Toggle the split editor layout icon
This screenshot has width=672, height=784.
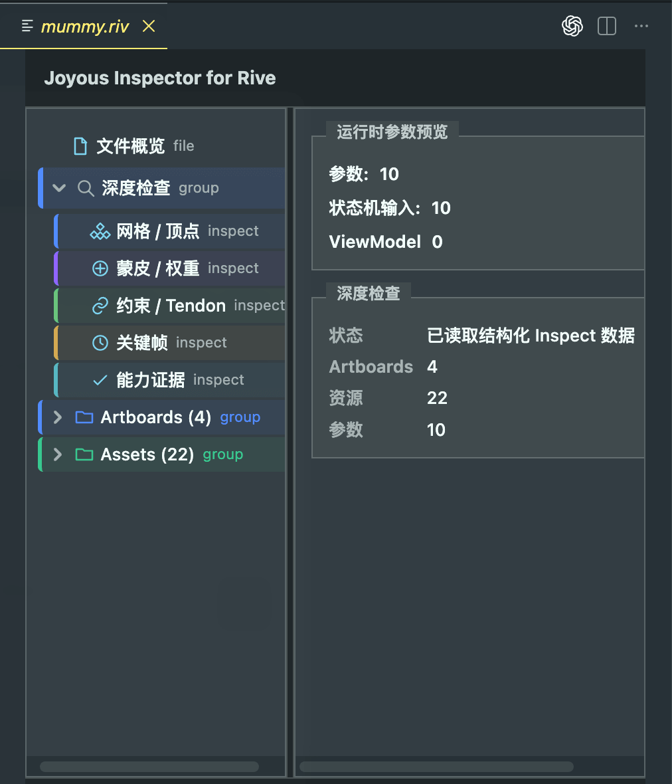[x=606, y=26]
